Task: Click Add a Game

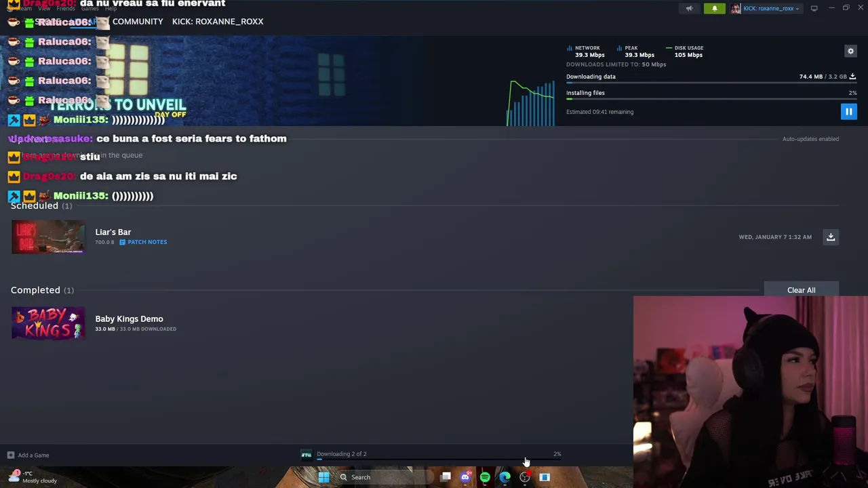Action: click(x=33, y=455)
